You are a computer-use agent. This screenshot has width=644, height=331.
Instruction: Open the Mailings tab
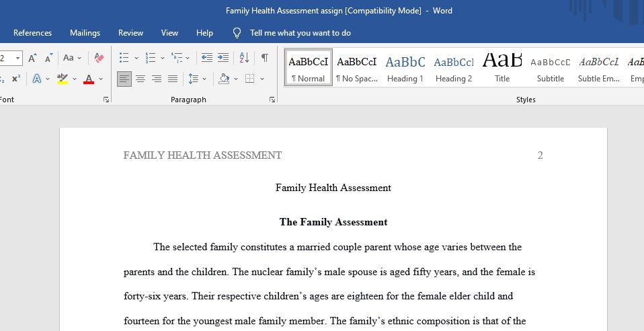(85, 33)
